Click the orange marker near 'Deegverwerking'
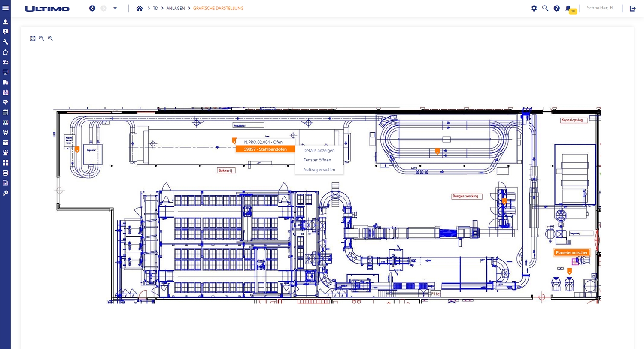Image resolution: width=644 pixels, height=349 pixels. tap(504, 200)
